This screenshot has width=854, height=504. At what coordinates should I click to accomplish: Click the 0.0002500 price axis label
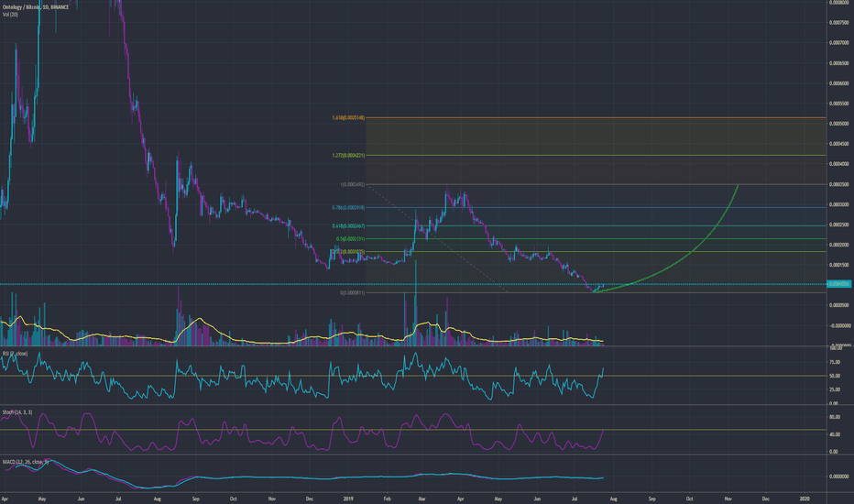click(838, 225)
